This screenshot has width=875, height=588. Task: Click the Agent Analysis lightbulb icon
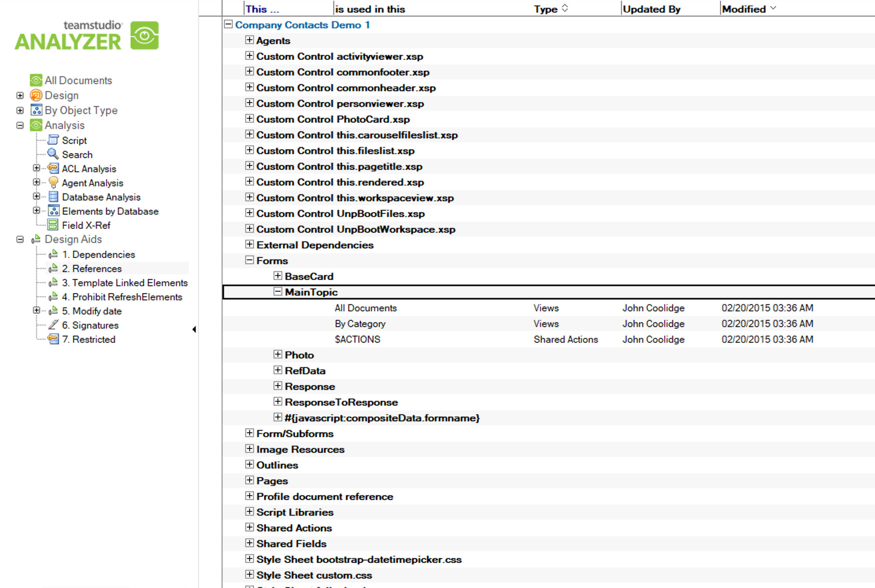[53, 182]
